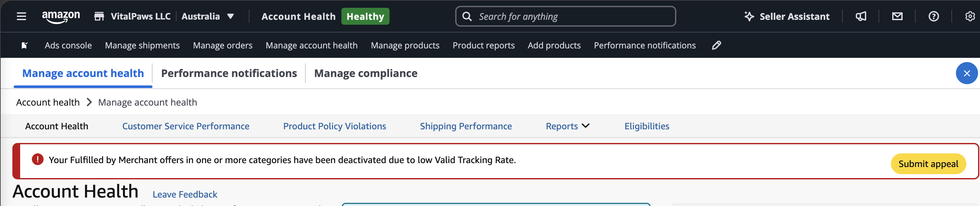The image size is (980, 206).
Task: Close the panel with blue X button
Action: coord(967,73)
